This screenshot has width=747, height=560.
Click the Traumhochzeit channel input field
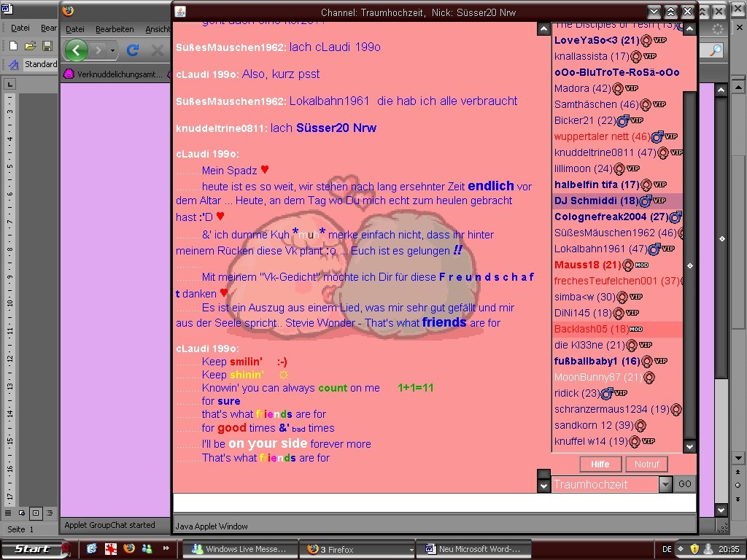605,485
